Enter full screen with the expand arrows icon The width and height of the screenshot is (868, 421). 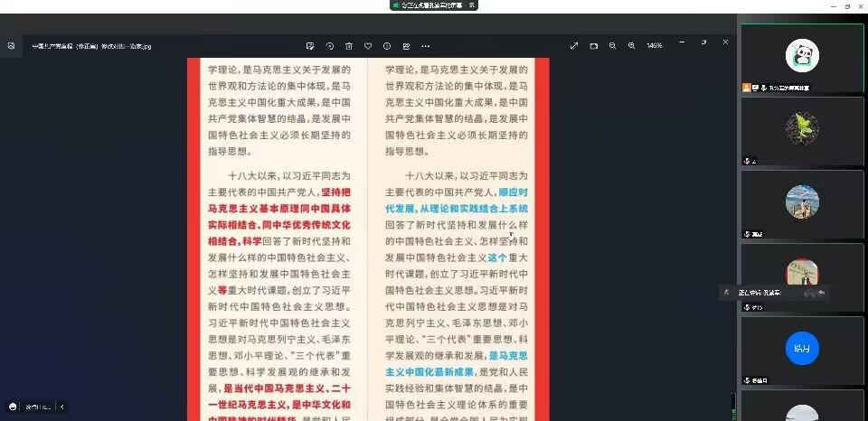coord(574,45)
